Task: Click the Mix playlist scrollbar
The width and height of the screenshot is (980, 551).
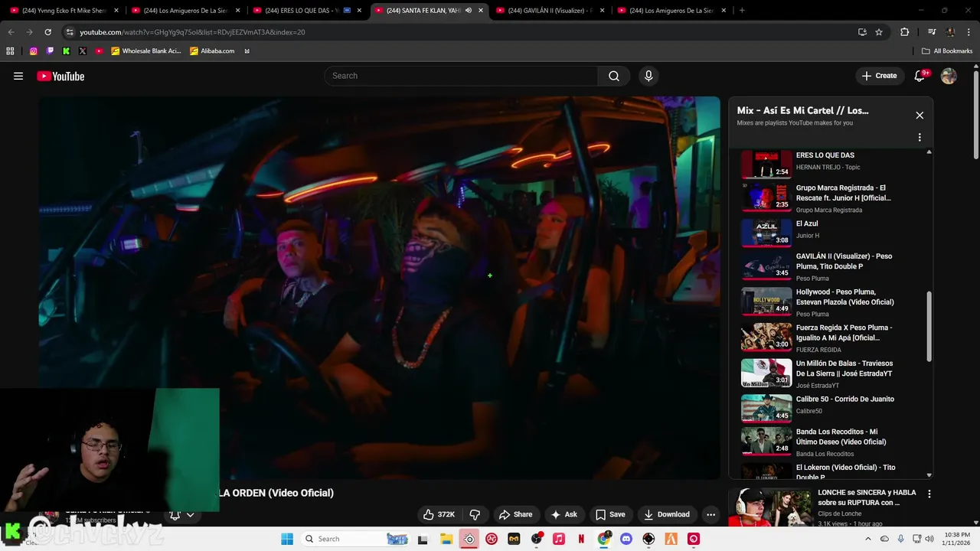Action: point(929,326)
